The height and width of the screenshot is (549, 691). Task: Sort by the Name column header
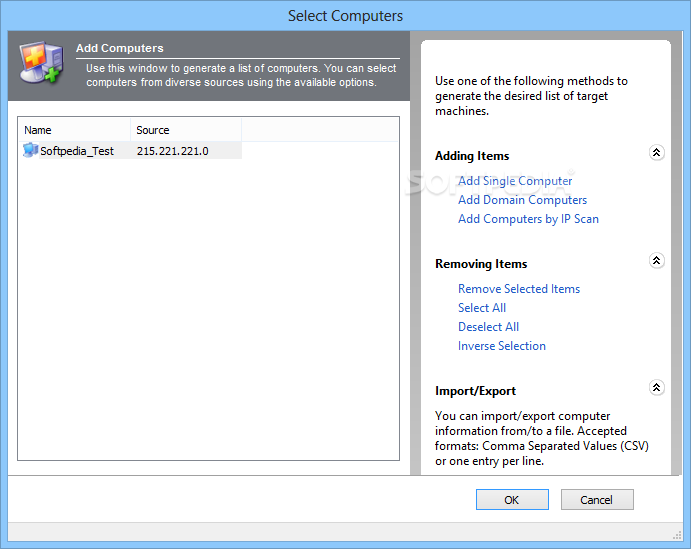tap(74, 130)
